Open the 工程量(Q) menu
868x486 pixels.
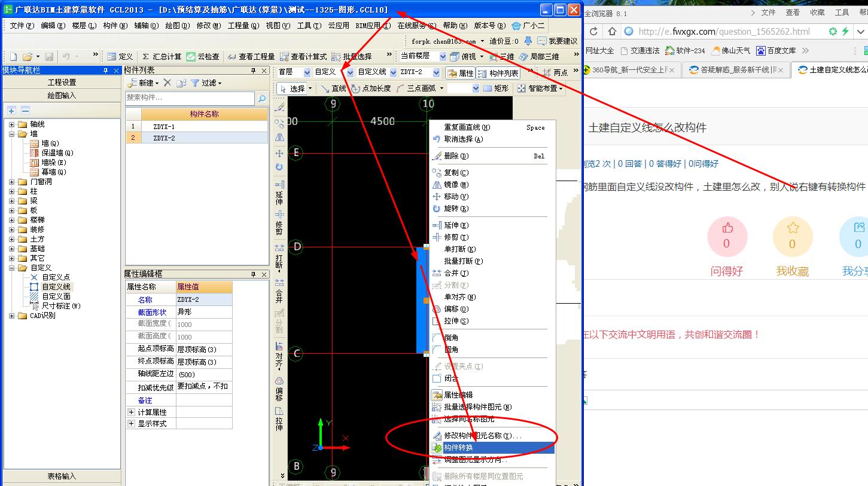243,26
